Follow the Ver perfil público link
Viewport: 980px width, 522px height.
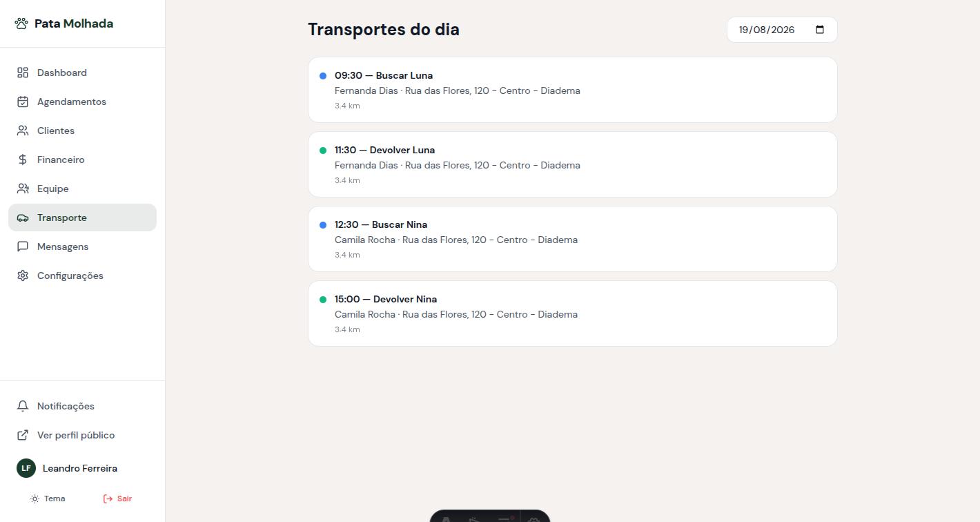click(x=82, y=435)
